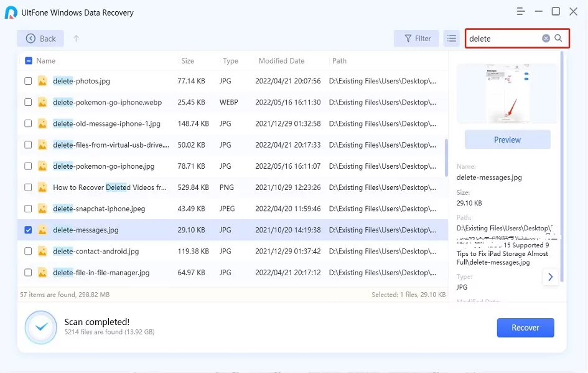
Task: Check the delete-photos.jpg checkbox
Action: pyautogui.click(x=28, y=81)
